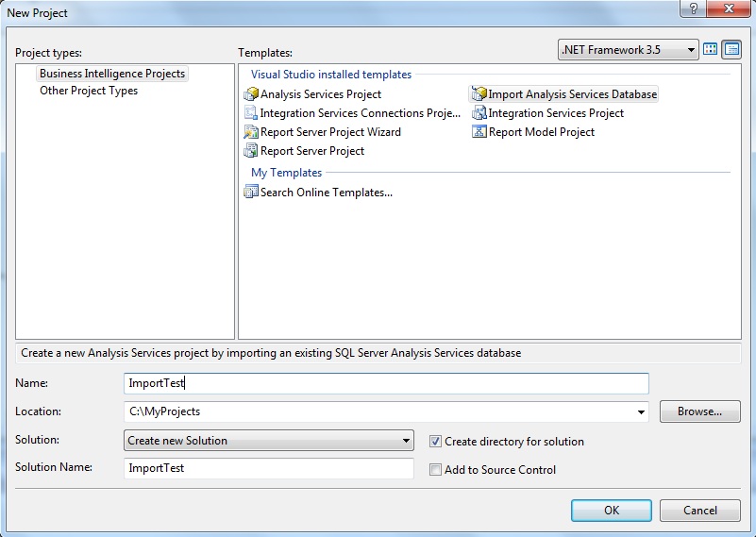Uncheck Create directory for solution

coord(435,441)
